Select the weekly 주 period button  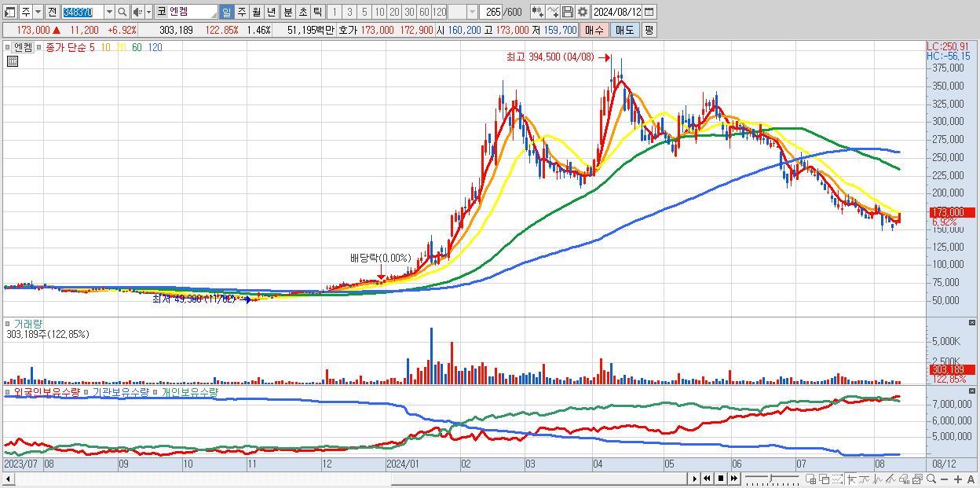(x=241, y=12)
